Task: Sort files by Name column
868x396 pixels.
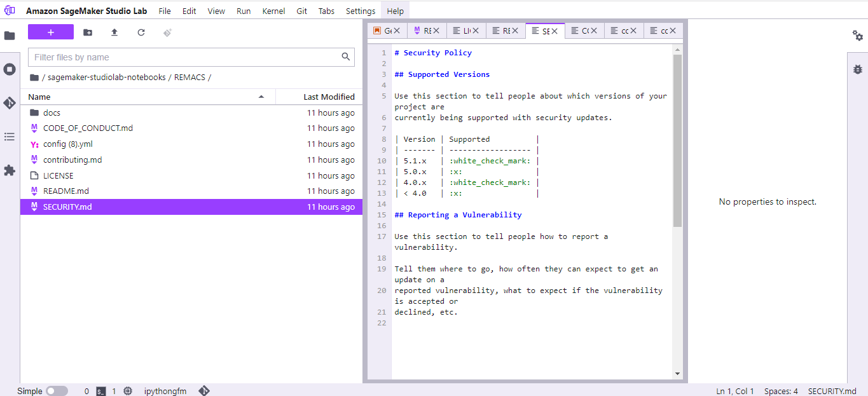Action: [148, 97]
